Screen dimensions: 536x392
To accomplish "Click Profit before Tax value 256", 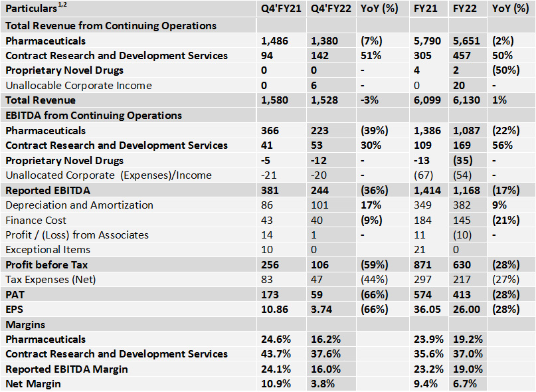I will (x=270, y=264).
